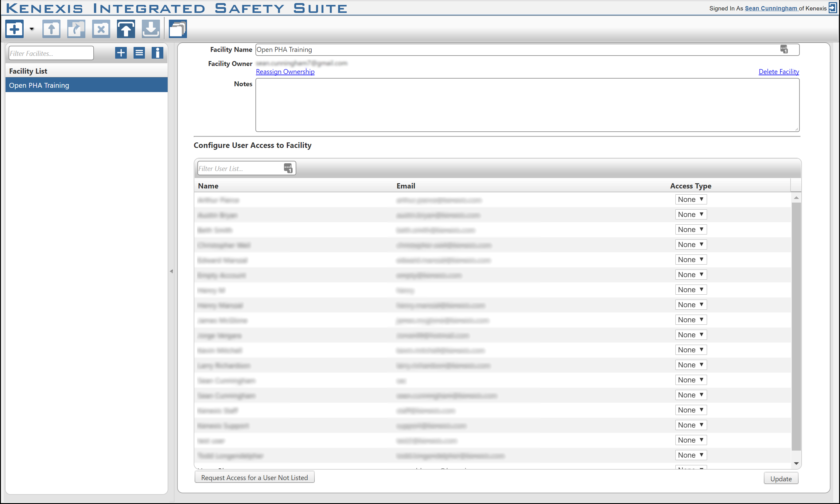Click the add-new folder icon in the toolbar
Screen dimensions: 840x504
click(x=15, y=29)
